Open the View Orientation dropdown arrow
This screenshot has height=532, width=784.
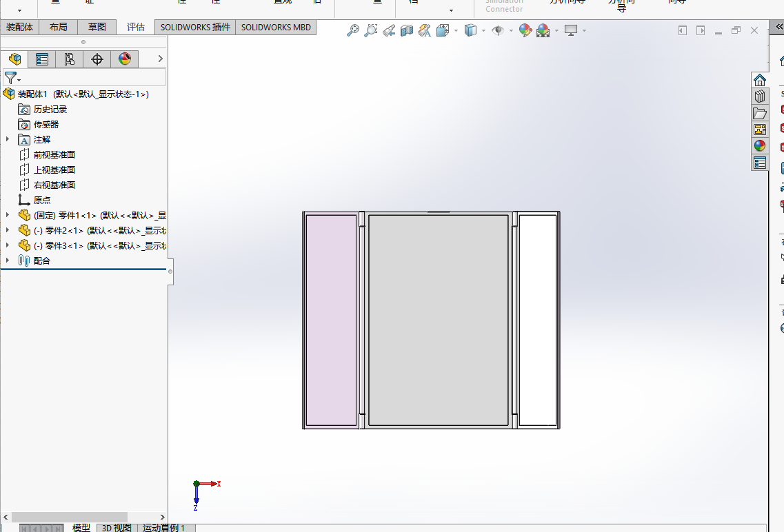[x=456, y=31]
